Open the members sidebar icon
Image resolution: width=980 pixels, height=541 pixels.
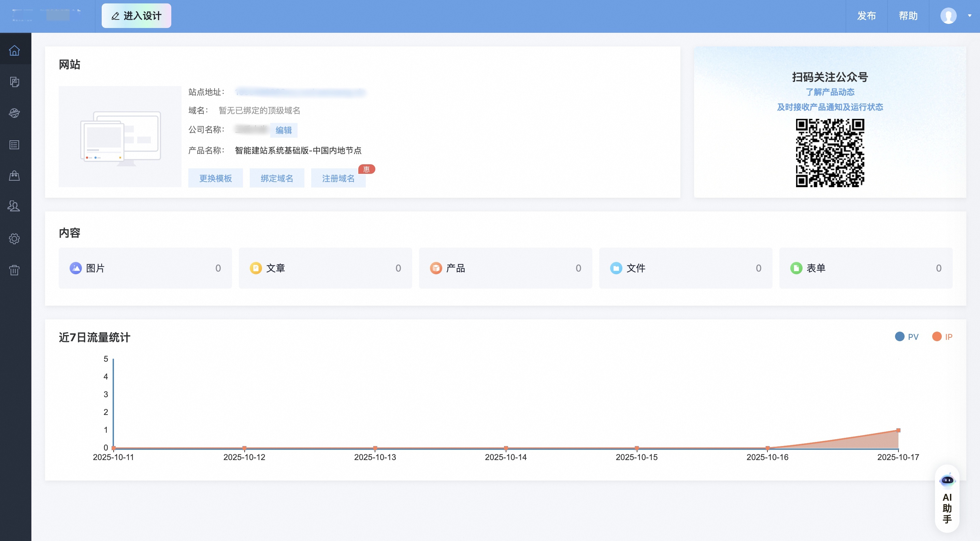14,206
